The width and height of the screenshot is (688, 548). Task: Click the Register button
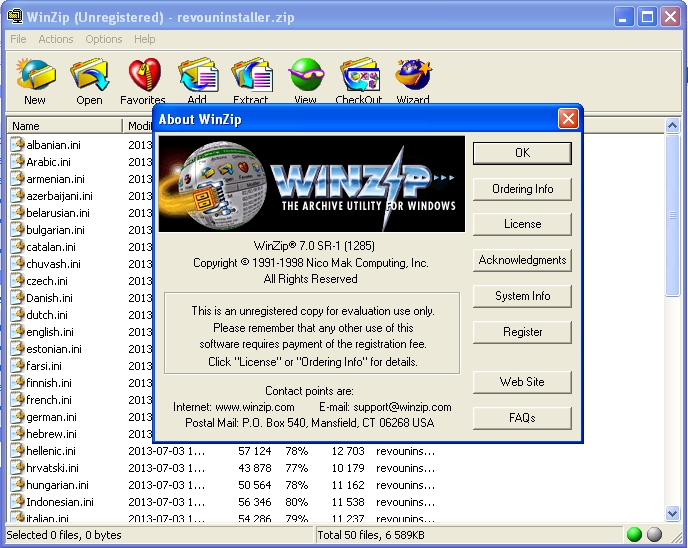tap(522, 332)
